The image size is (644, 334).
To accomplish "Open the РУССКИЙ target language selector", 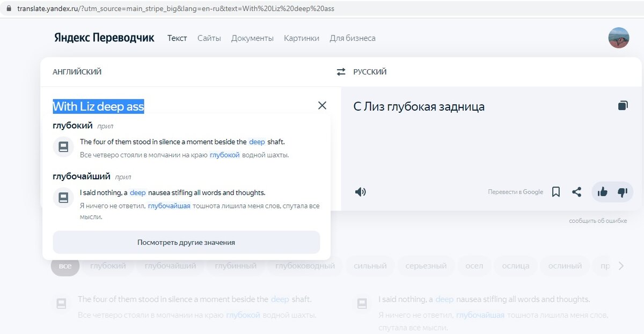I will click(x=370, y=71).
